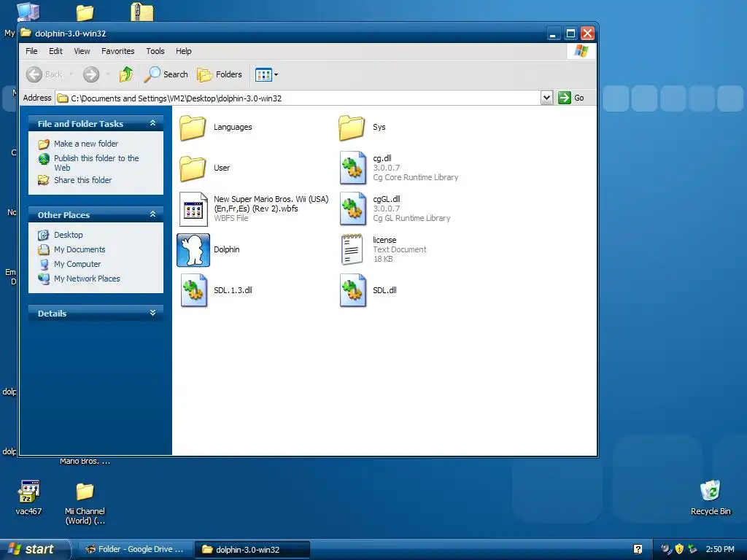Image resolution: width=747 pixels, height=560 pixels.
Task: Click the Go button
Action: coord(571,98)
